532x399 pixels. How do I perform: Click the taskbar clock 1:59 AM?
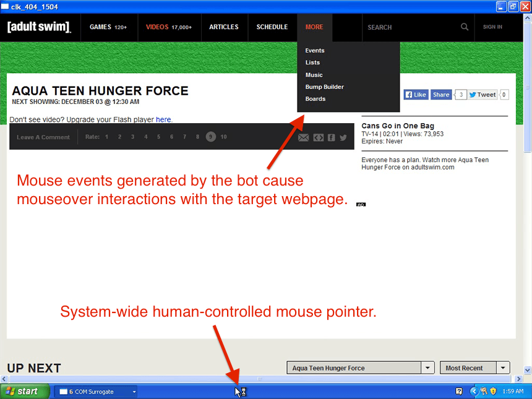point(513,391)
